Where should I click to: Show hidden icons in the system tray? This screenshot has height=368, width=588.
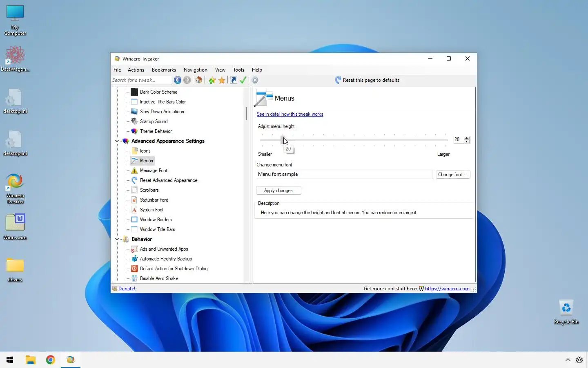[568, 360]
